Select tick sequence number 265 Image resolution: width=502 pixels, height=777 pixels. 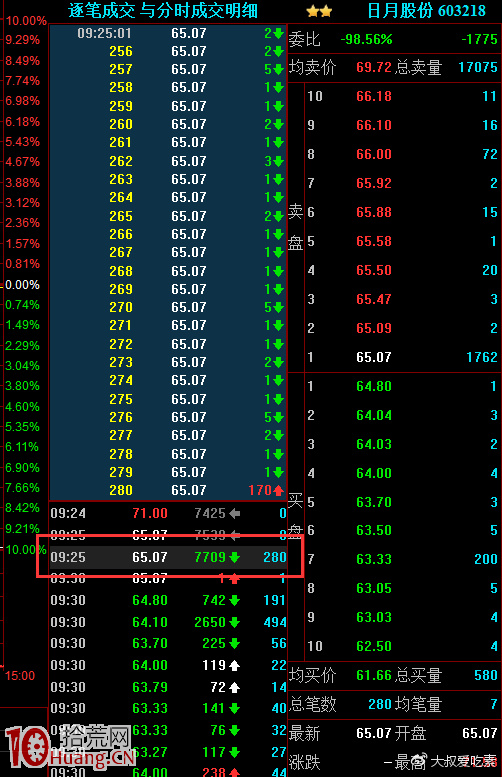tap(121, 217)
